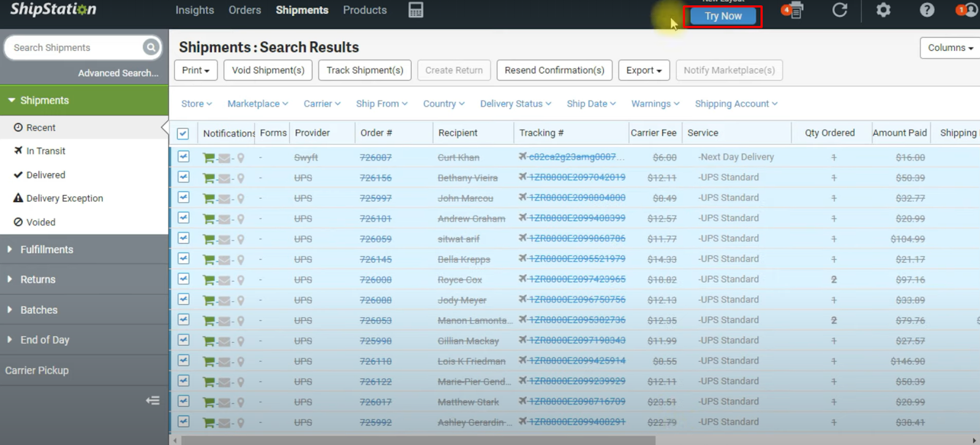This screenshot has width=980, height=445.
Task: Uncheck the checkbox for Bella Krepps's shipment
Action: tap(183, 258)
